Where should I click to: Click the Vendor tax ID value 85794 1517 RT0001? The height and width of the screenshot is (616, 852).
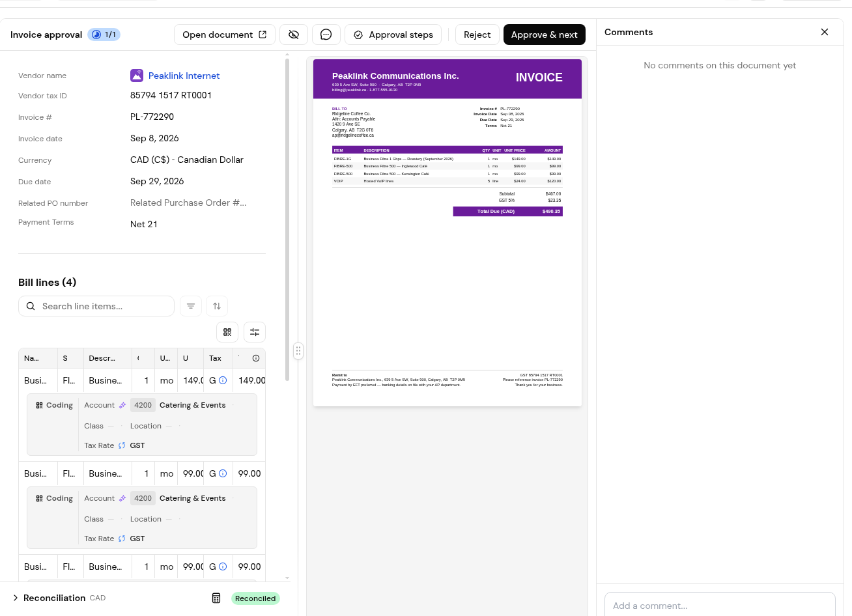(171, 95)
